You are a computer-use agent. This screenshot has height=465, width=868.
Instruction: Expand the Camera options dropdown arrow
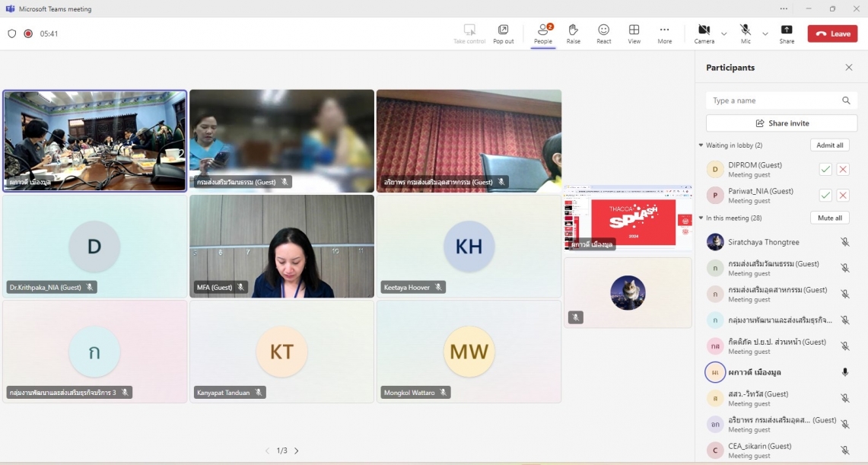point(723,33)
